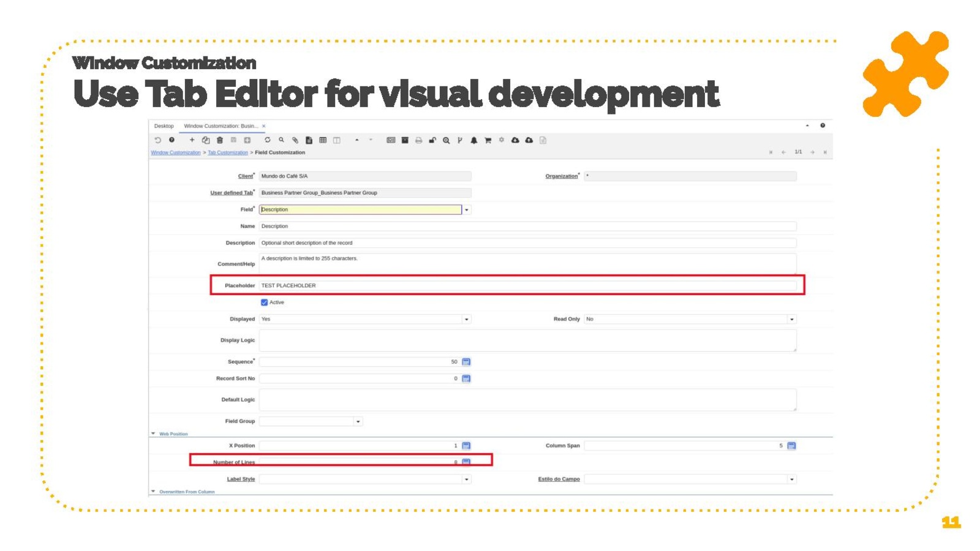Screen dimensions: 980x551
Task: Click the Zoom Across icon
Action: pos(447,140)
